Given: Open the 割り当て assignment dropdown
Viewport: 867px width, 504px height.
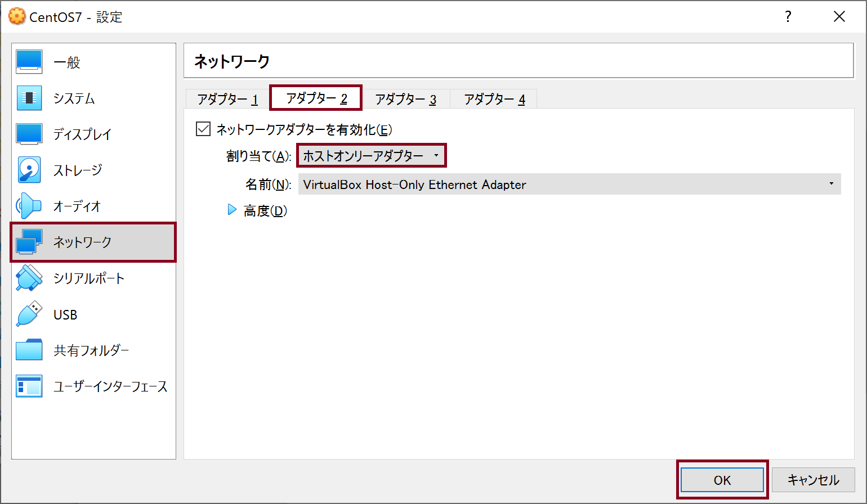Looking at the screenshot, I should point(370,155).
